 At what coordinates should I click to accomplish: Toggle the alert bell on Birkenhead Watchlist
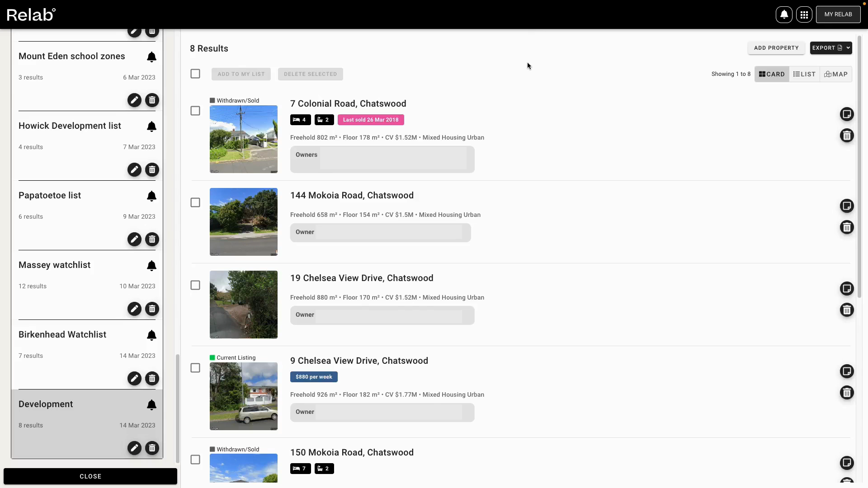(x=151, y=335)
